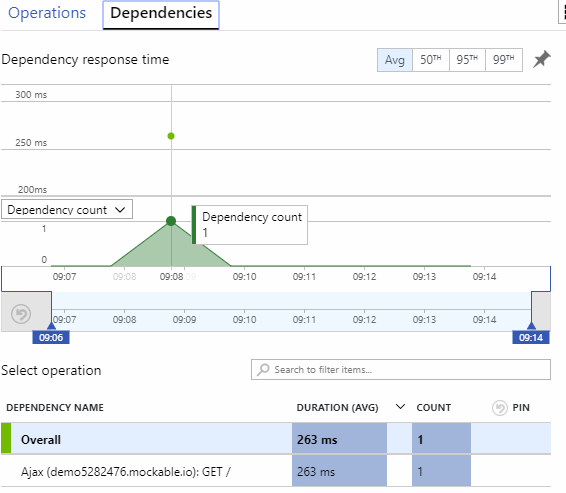Select the Dependencies tab

pos(161,14)
